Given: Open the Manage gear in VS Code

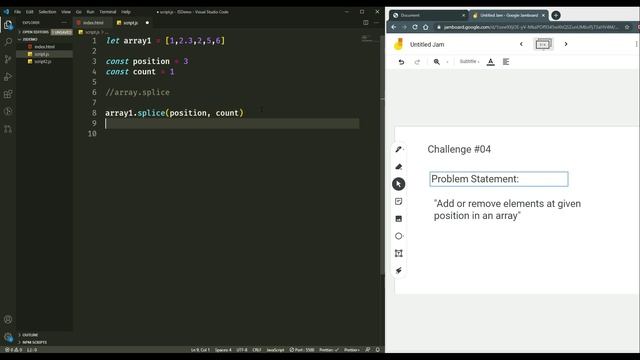Looking at the screenshot, I should click(8, 337).
